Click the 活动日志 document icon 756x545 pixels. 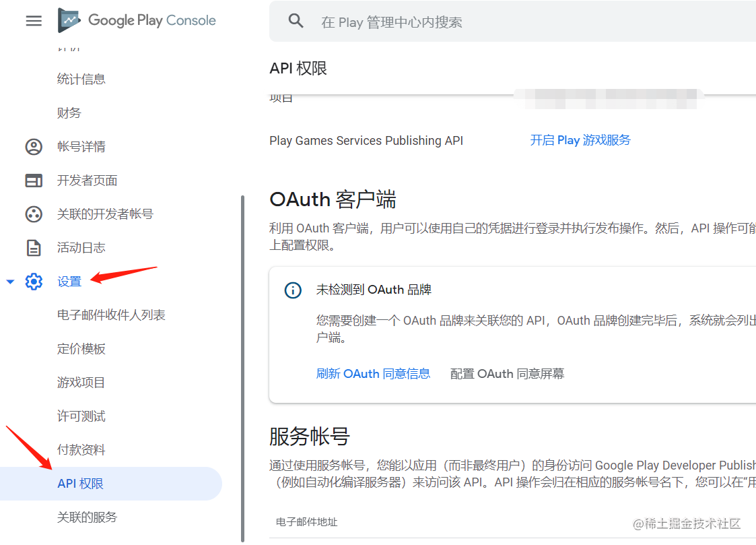click(x=34, y=248)
